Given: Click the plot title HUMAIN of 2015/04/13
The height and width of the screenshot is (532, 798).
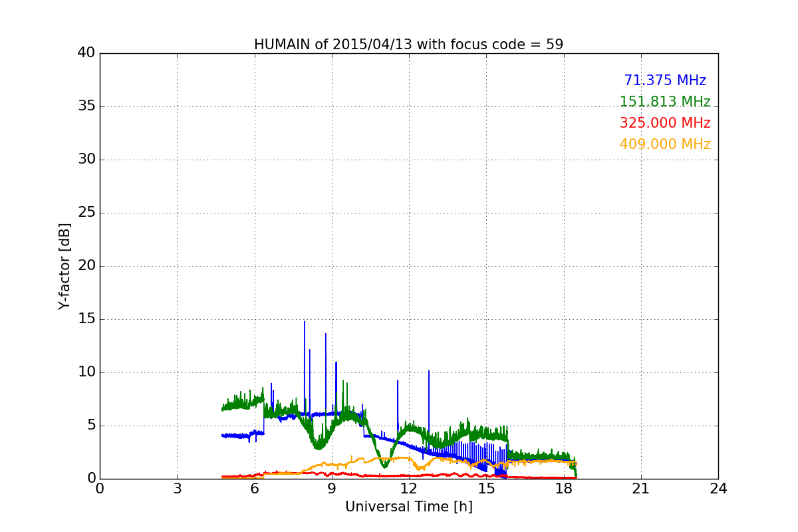Looking at the screenshot, I should pyautogui.click(x=408, y=45).
